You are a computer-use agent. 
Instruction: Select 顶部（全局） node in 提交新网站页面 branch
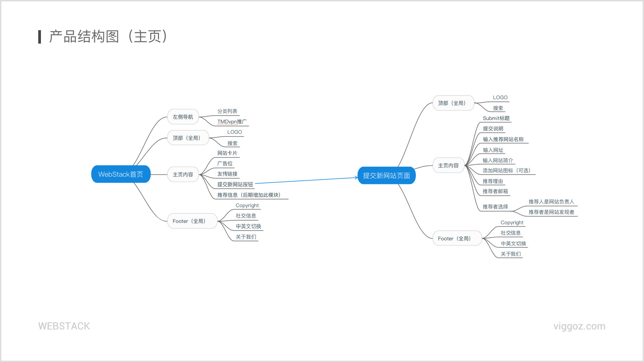(x=453, y=103)
